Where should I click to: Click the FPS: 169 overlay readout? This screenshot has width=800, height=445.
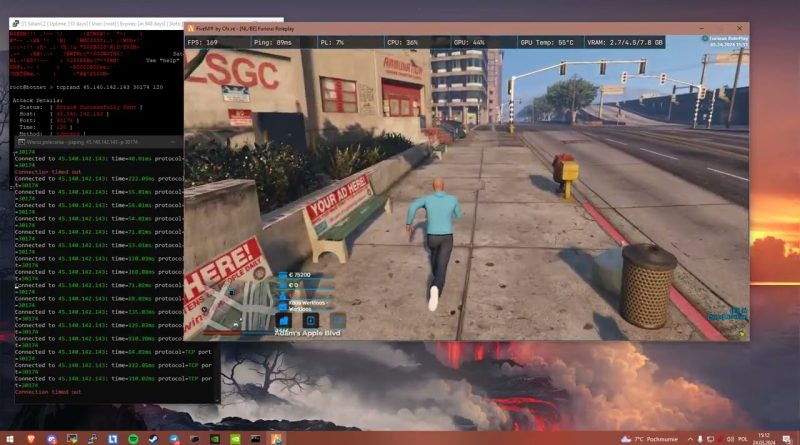pyautogui.click(x=203, y=42)
